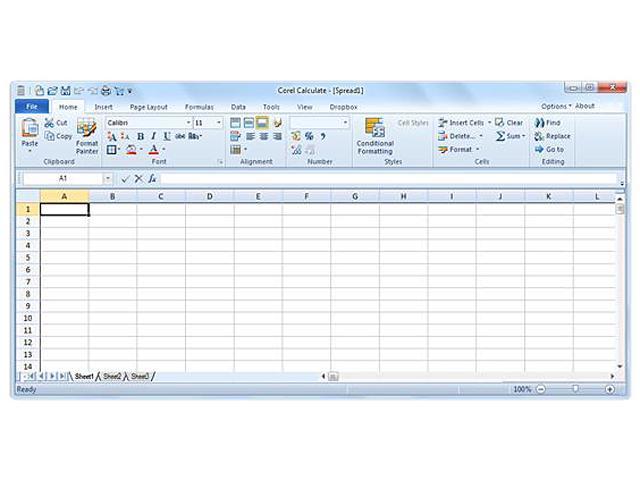Click the Cut scissors icon
The image size is (640, 480).
pos(49,123)
